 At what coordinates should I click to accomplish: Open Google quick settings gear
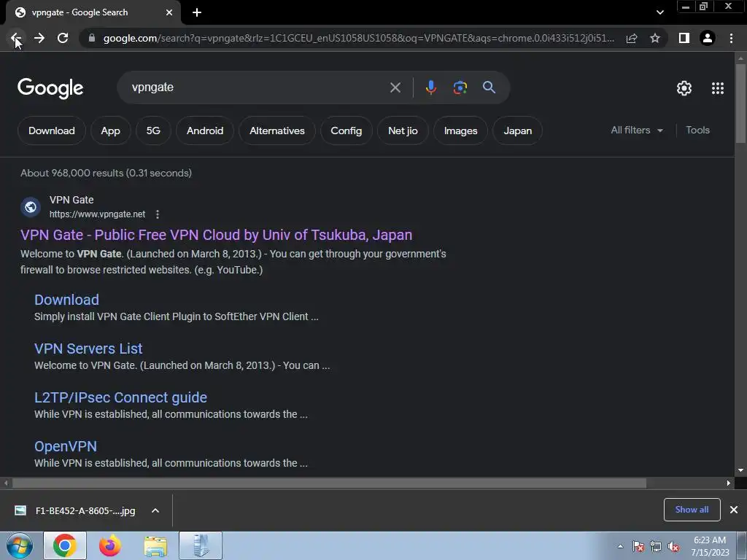684,88
